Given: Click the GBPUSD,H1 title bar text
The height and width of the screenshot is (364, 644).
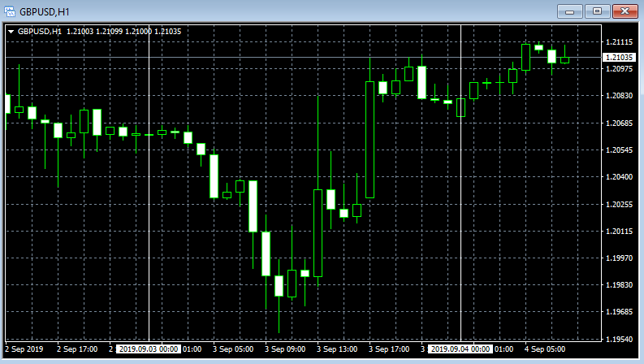Looking at the screenshot, I should pos(45,12).
